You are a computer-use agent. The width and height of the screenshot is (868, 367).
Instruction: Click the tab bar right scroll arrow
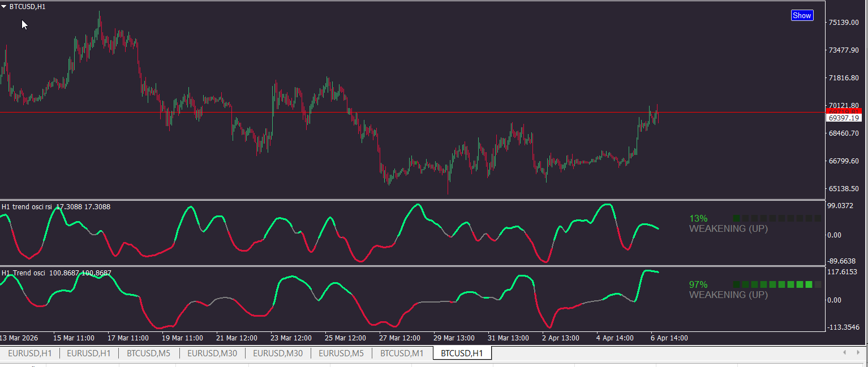858,352
